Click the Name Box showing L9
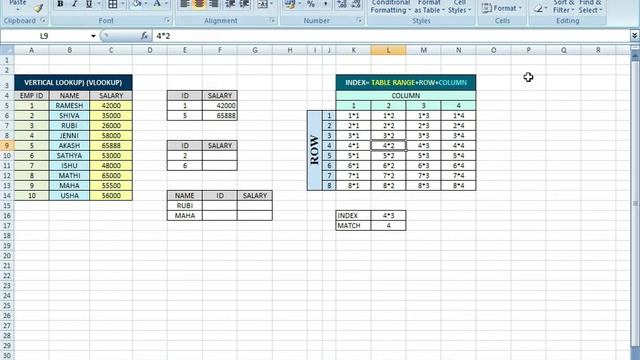The width and height of the screenshot is (640, 360). pos(44,36)
